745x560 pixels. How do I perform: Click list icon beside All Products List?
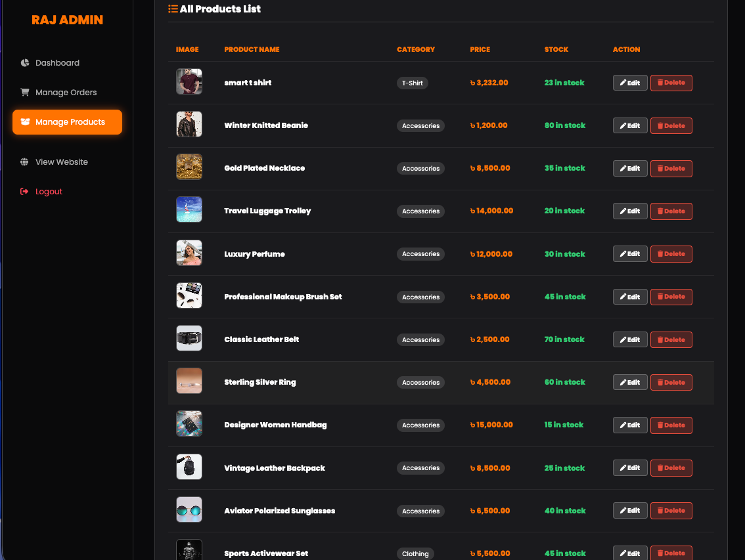coord(173,9)
